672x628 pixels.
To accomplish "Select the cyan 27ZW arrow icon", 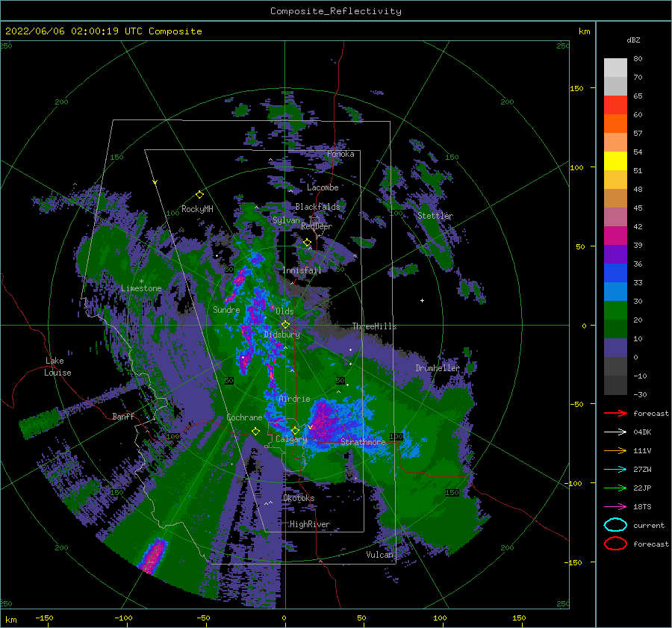I will (x=615, y=470).
